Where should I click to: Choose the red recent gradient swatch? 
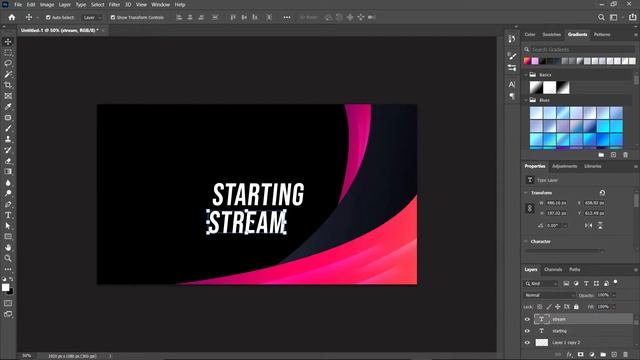click(x=527, y=61)
